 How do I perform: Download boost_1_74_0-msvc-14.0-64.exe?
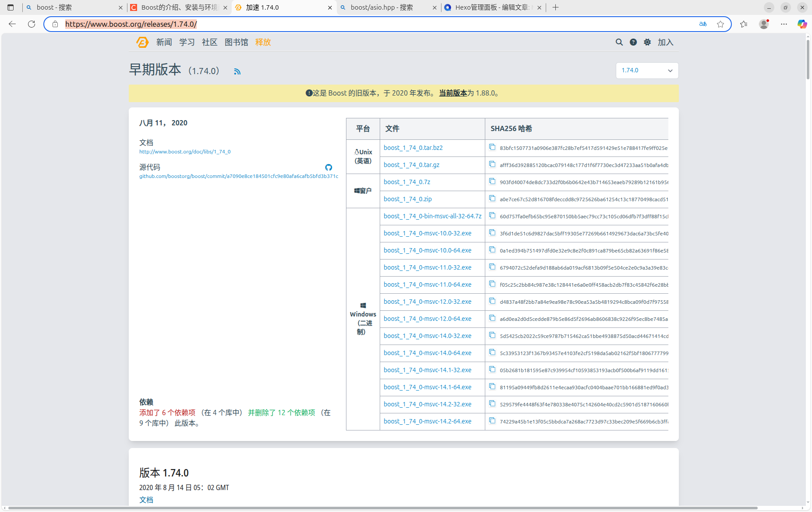click(x=427, y=353)
